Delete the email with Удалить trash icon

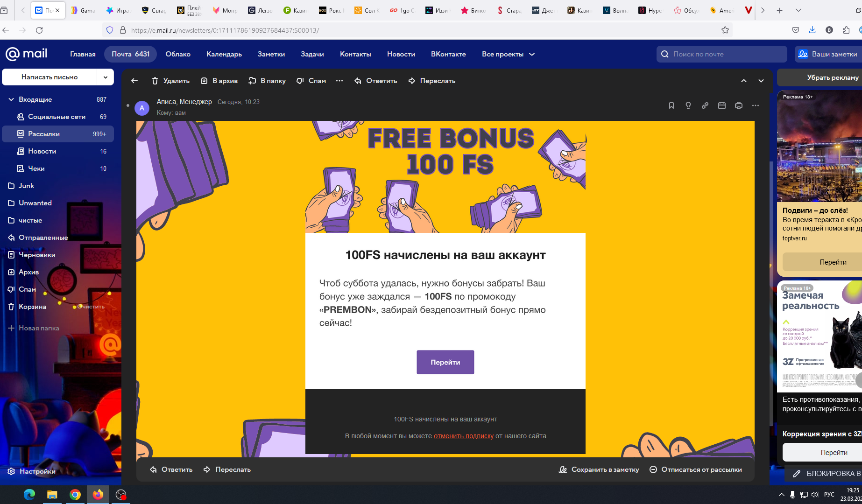point(170,81)
